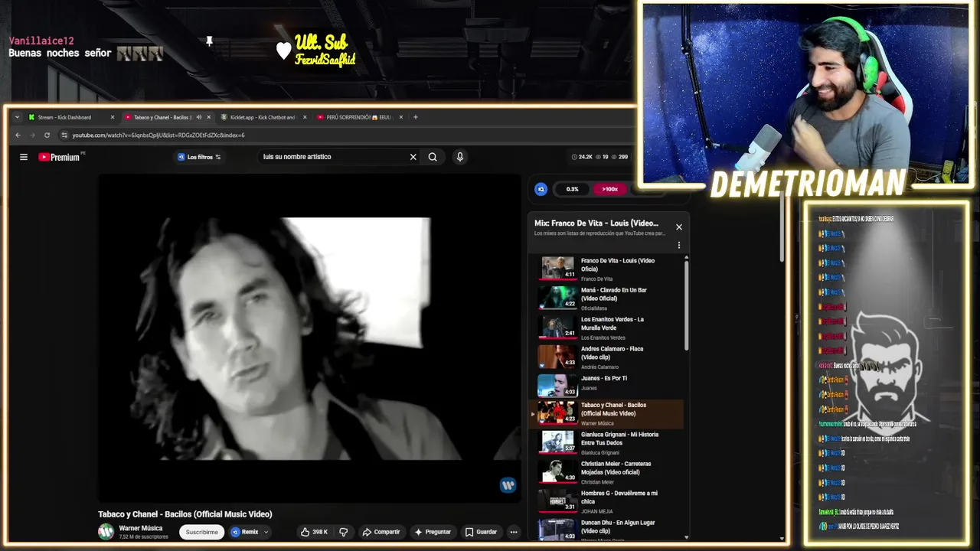The image size is (980, 551).
Task: Expand the Remix dropdown chevron
Action: [266, 532]
